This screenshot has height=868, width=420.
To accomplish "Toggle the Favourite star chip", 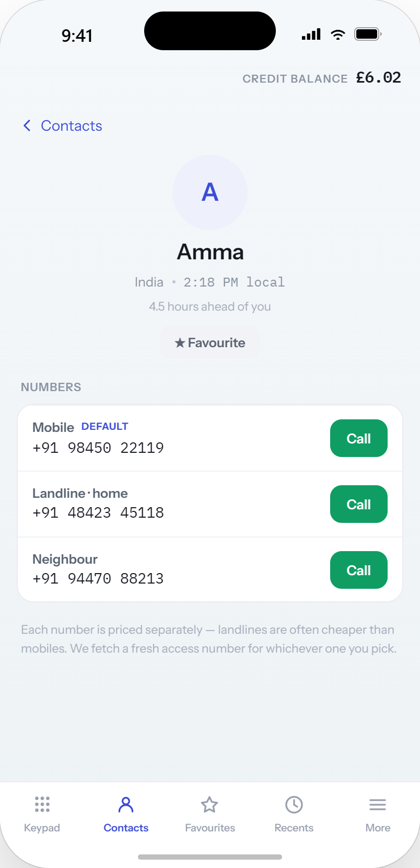I will click(x=210, y=342).
